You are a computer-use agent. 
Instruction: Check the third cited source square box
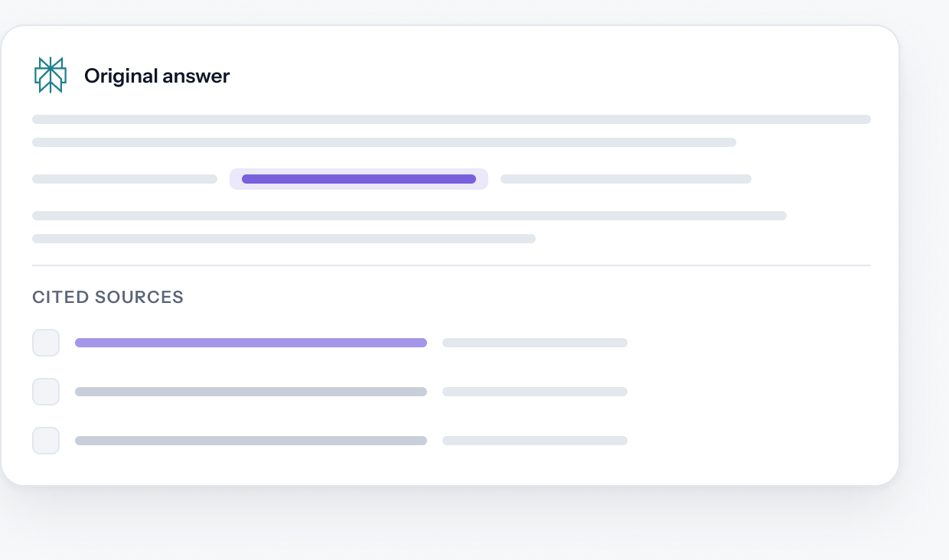click(x=46, y=441)
